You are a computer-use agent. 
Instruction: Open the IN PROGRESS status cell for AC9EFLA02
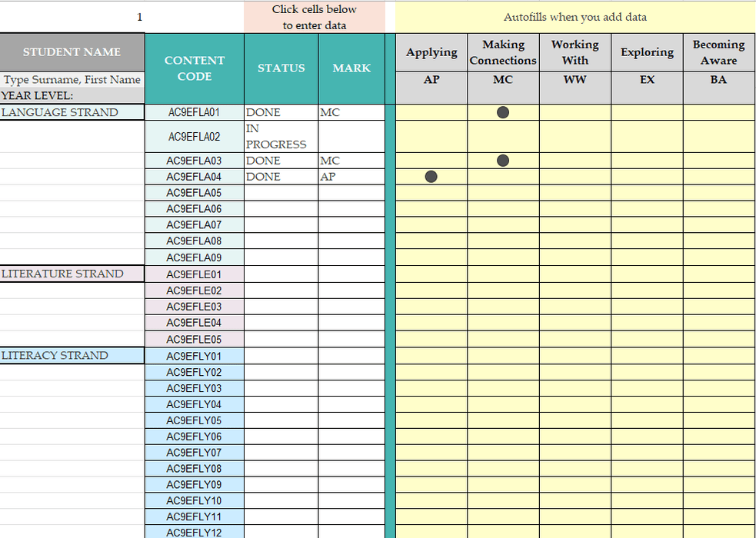(281, 137)
